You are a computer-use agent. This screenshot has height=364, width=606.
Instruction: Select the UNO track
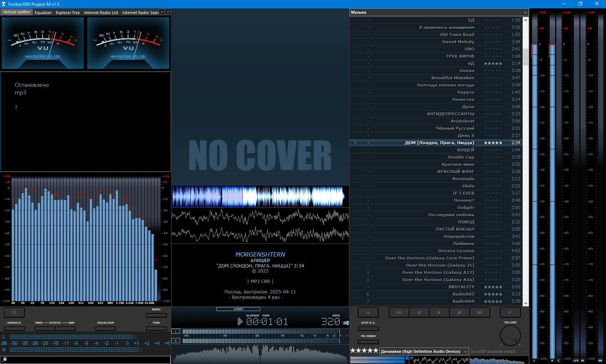point(436,49)
